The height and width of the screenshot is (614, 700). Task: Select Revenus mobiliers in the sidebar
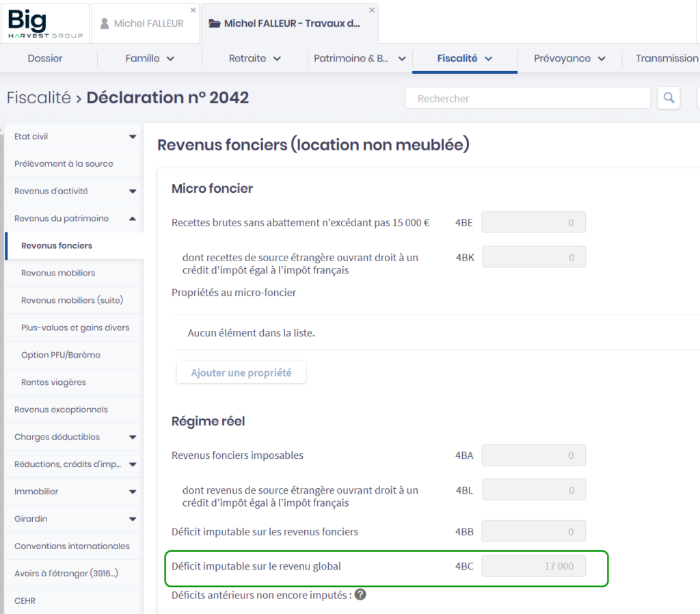tap(58, 273)
